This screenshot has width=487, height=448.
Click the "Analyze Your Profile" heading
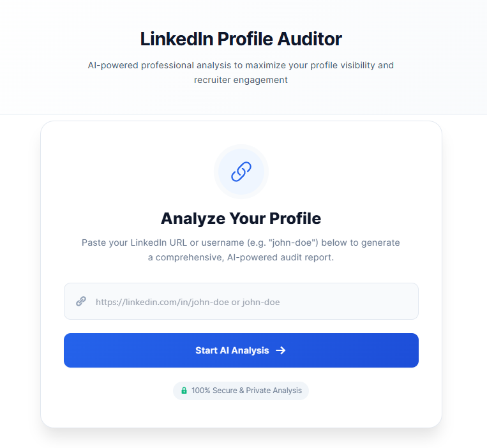[241, 219]
